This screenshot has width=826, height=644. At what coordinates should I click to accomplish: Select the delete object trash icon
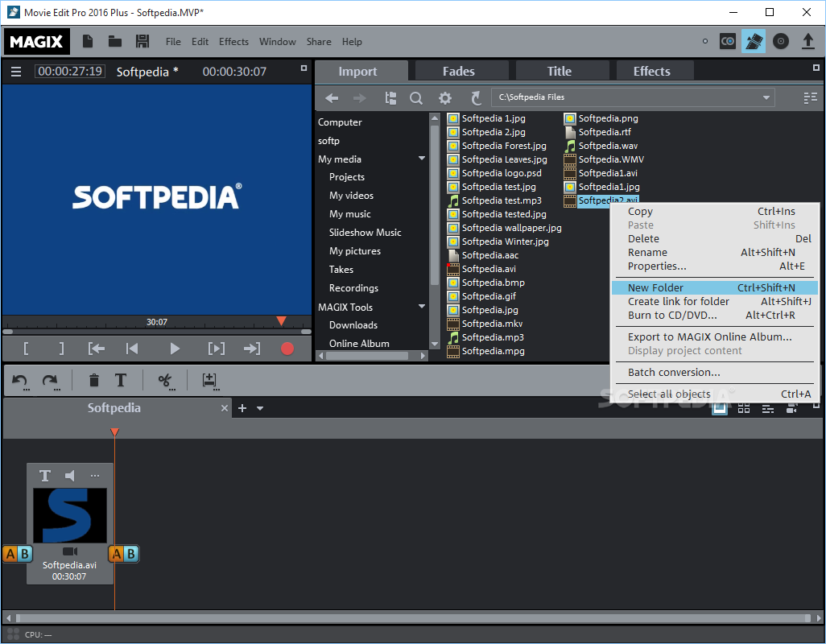coord(93,380)
